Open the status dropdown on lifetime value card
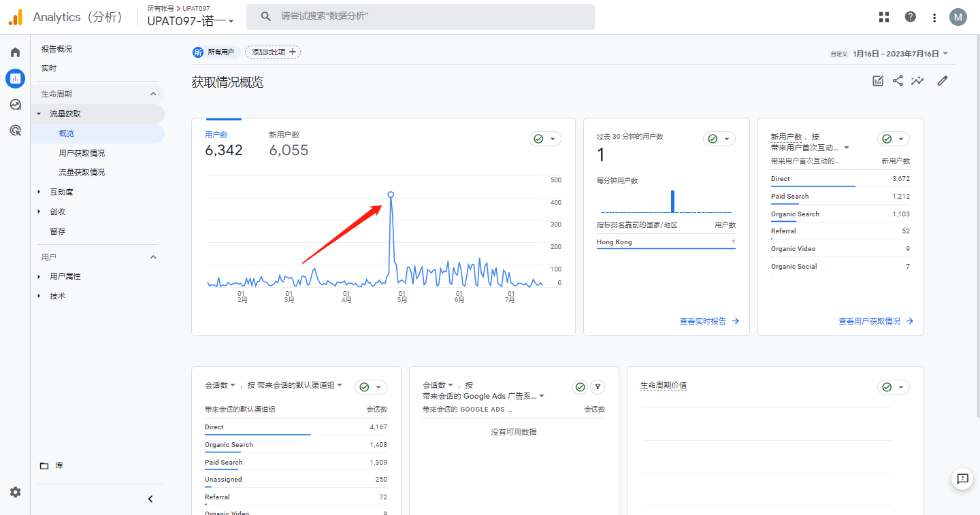Image resolution: width=980 pixels, height=515 pixels. click(x=893, y=387)
